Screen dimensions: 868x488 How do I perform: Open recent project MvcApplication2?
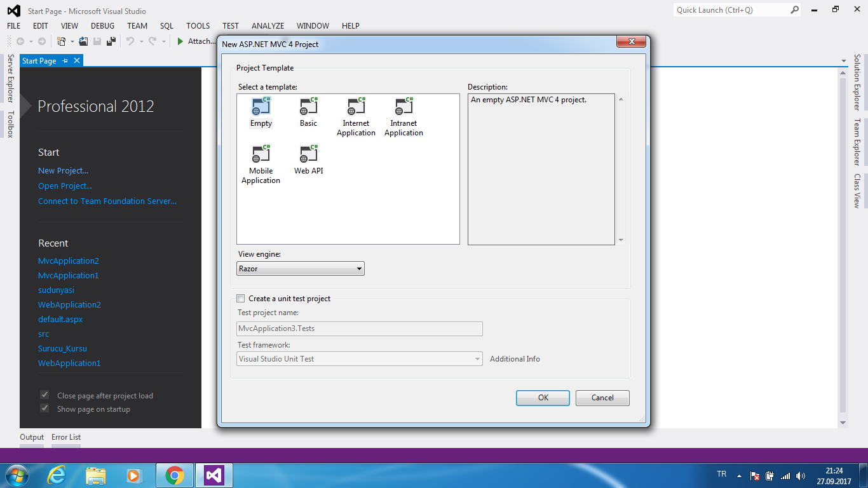(x=69, y=261)
